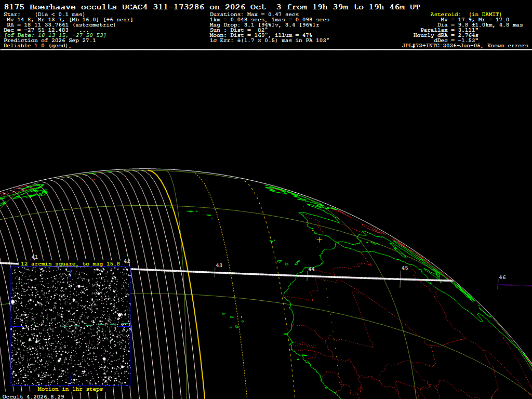The width and height of the screenshot is (532, 399).
Task: Click the Mag Drop text line
Action: click(264, 25)
